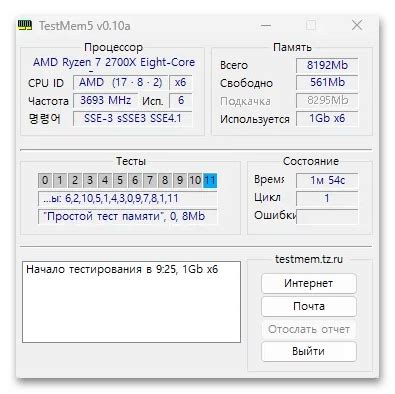Click the x6 core count value beside CPU ID
Image resolution: width=395 pixels, height=394 pixels.
point(181,82)
